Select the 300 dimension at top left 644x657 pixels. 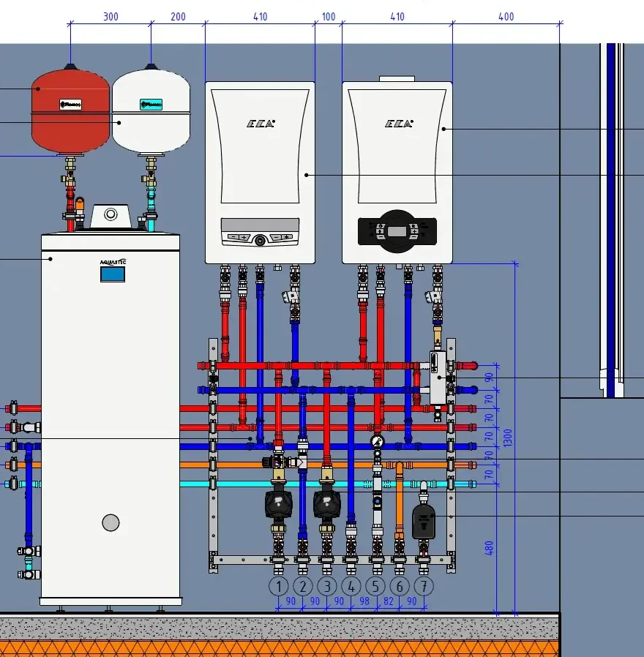pos(111,17)
